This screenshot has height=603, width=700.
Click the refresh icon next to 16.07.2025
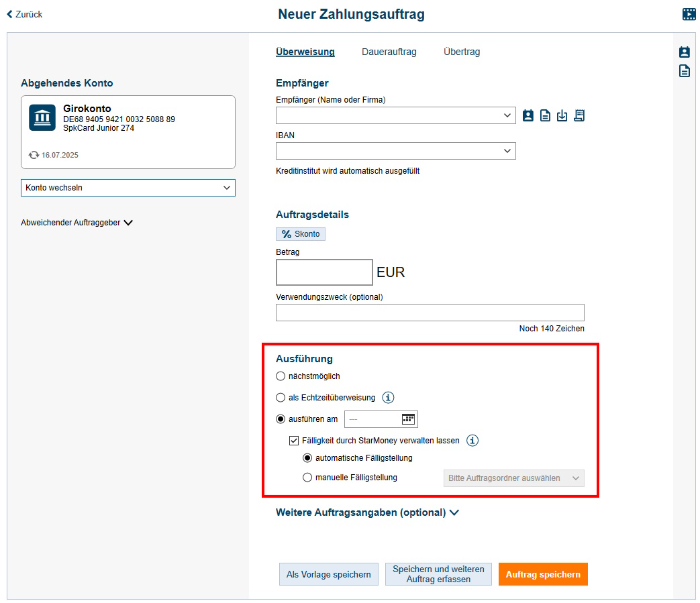(34, 155)
